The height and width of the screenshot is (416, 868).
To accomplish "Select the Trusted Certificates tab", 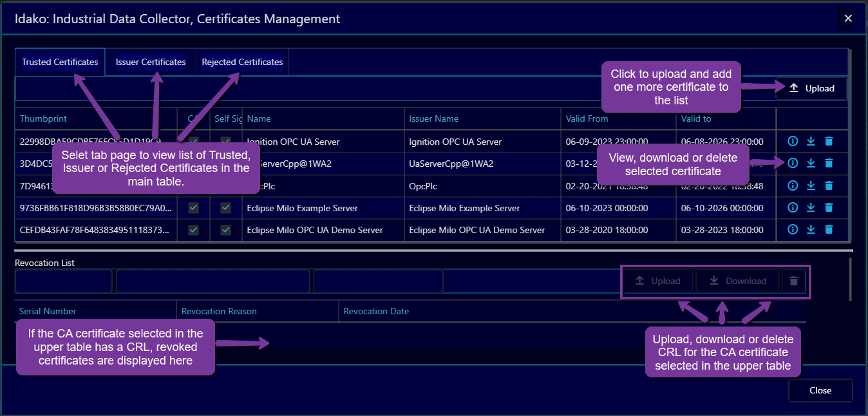I will click(x=60, y=62).
